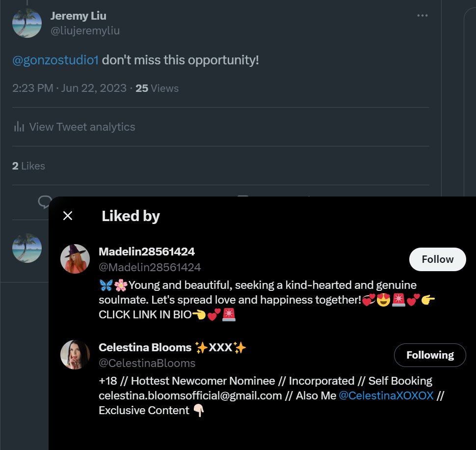
Task: Open the @gonzostudio1 mention
Action: 55,60
